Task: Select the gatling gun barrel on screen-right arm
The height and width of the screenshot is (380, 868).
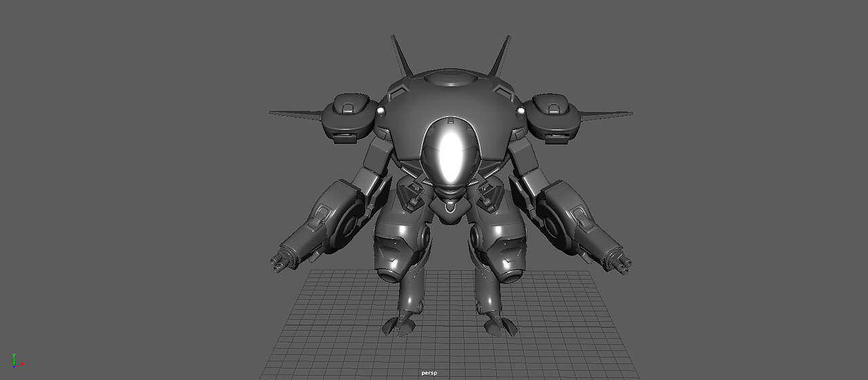Action: (620, 259)
